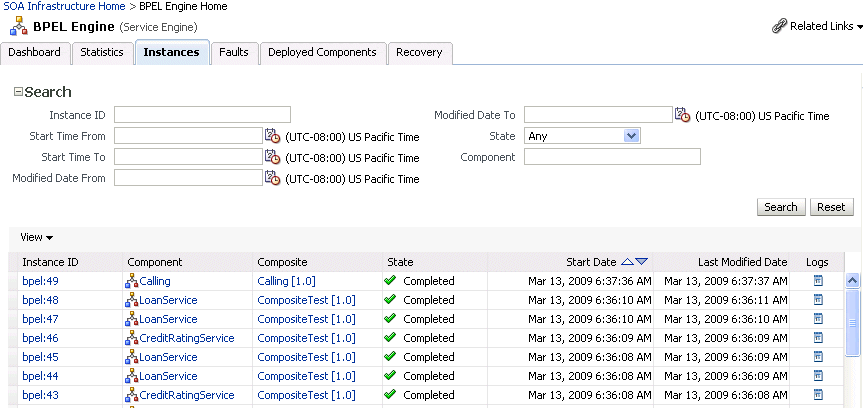Open instance bpel:43

click(40, 395)
